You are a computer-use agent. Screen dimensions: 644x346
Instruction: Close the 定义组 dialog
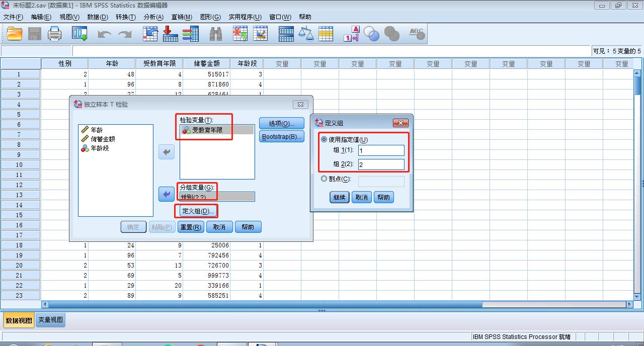(400, 123)
